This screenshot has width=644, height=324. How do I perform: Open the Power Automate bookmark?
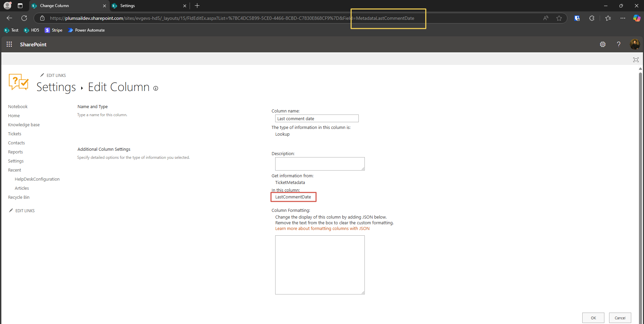(87, 30)
